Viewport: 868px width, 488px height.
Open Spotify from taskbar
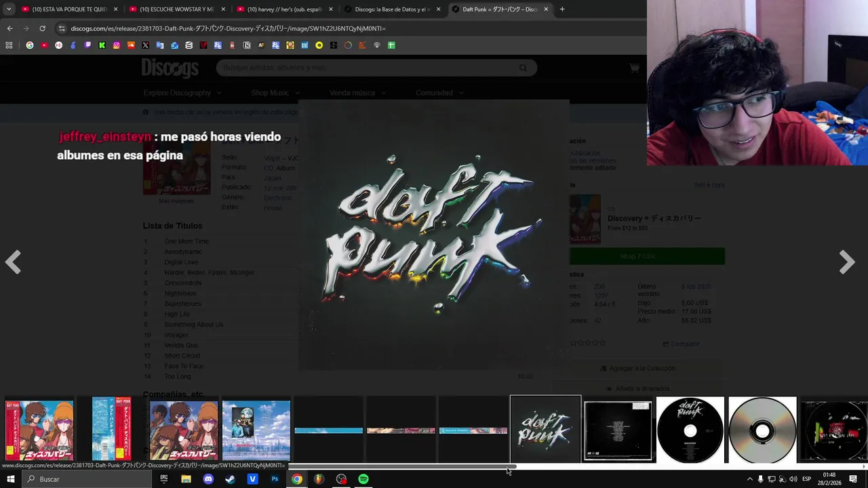click(x=363, y=479)
